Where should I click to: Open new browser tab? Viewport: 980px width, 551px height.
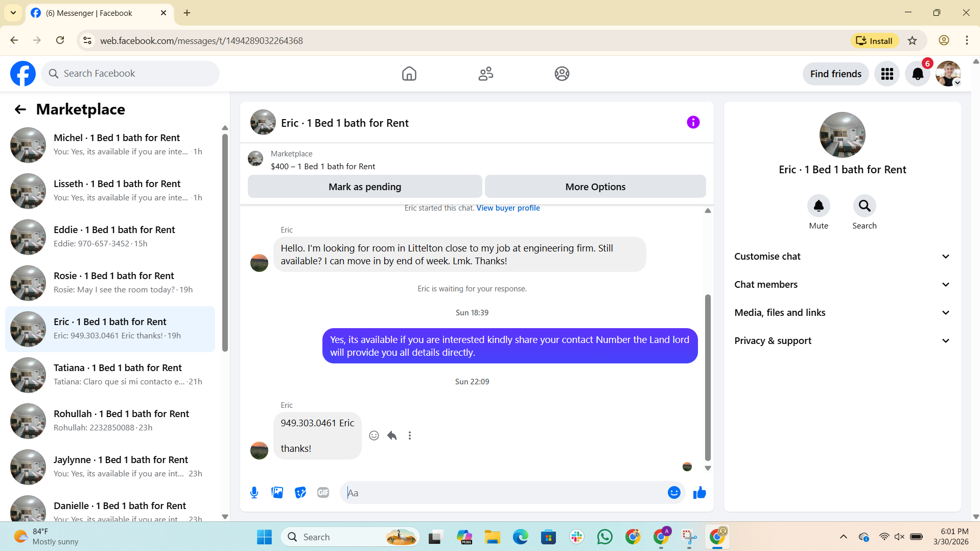click(187, 13)
